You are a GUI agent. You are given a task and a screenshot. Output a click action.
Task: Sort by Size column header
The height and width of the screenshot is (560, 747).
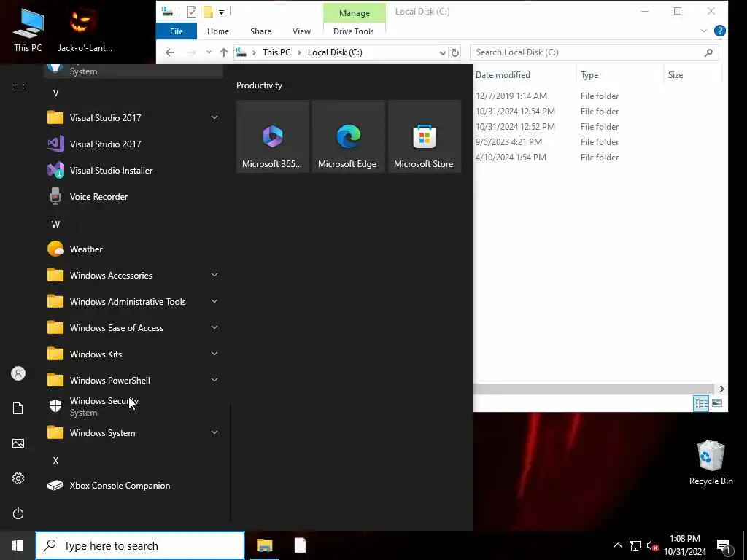point(693,75)
